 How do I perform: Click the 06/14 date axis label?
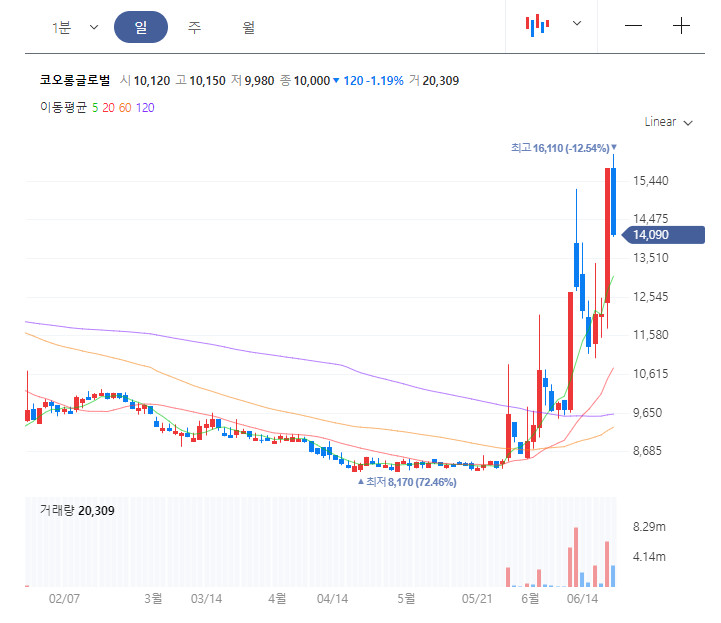pyautogui.click(x=583, y=599)
